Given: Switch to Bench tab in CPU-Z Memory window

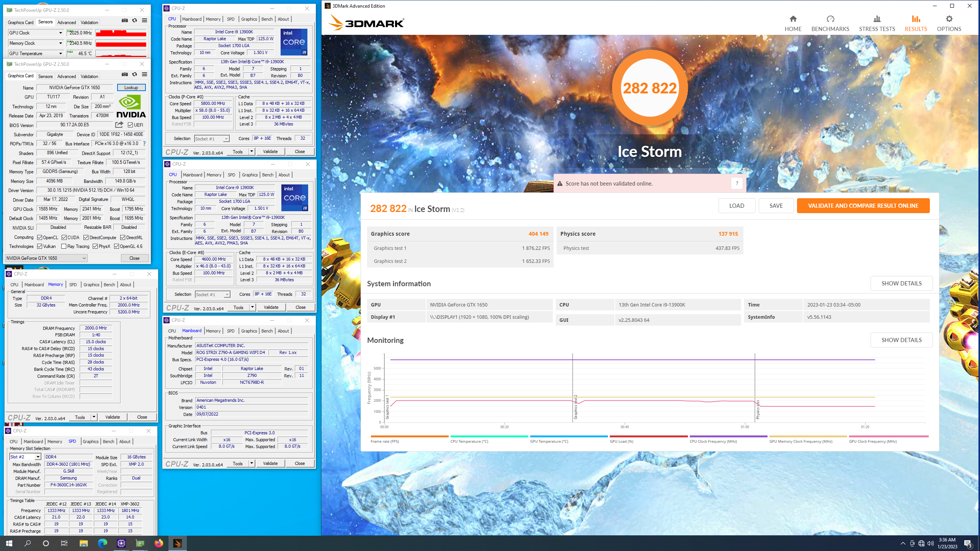Looking at the screenshot, I should [109, 285].
